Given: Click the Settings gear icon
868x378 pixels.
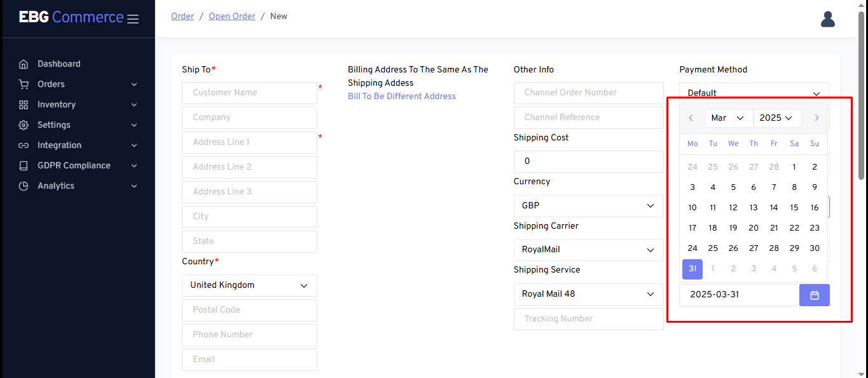Looking at the screenshot, I should [x=24, y=125].
